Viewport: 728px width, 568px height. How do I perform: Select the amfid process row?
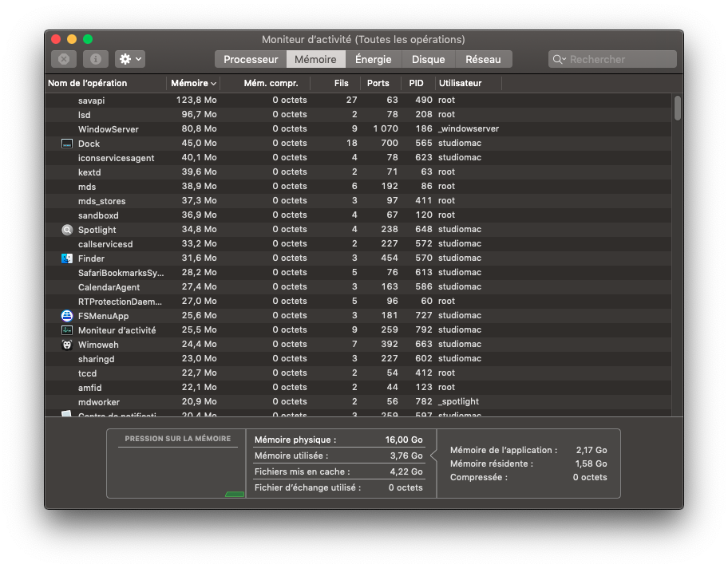click(x=358, y=388)
